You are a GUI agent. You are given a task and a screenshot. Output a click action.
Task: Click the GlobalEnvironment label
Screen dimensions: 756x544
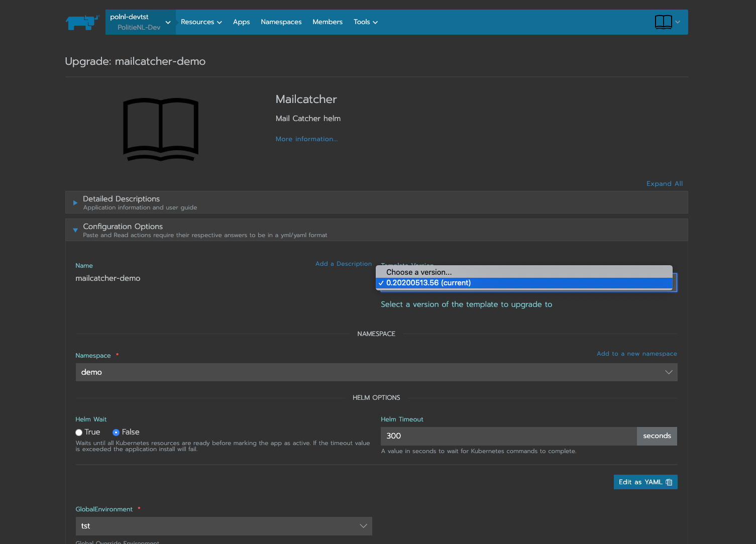point(104,509)
